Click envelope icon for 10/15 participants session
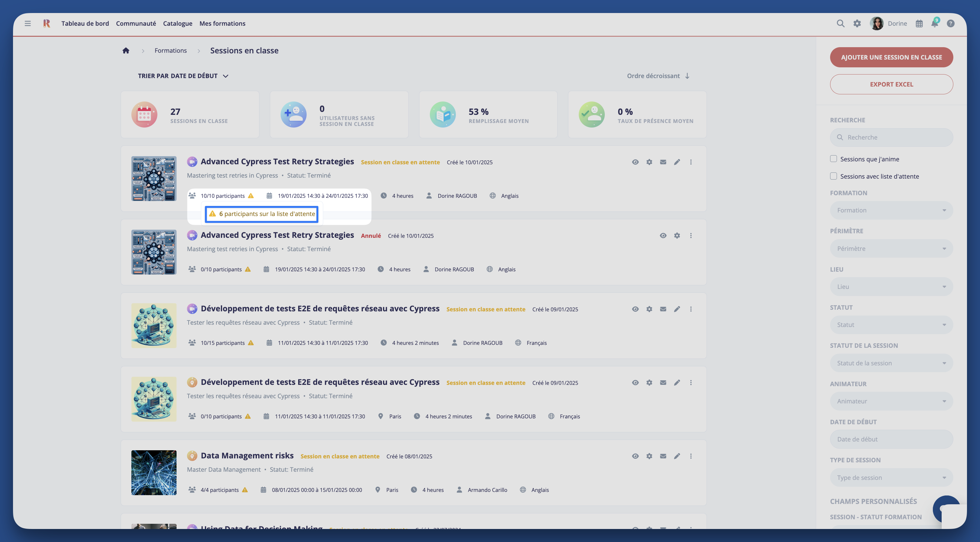This screenshot has width=980, height=542. (x=663, y=309)
